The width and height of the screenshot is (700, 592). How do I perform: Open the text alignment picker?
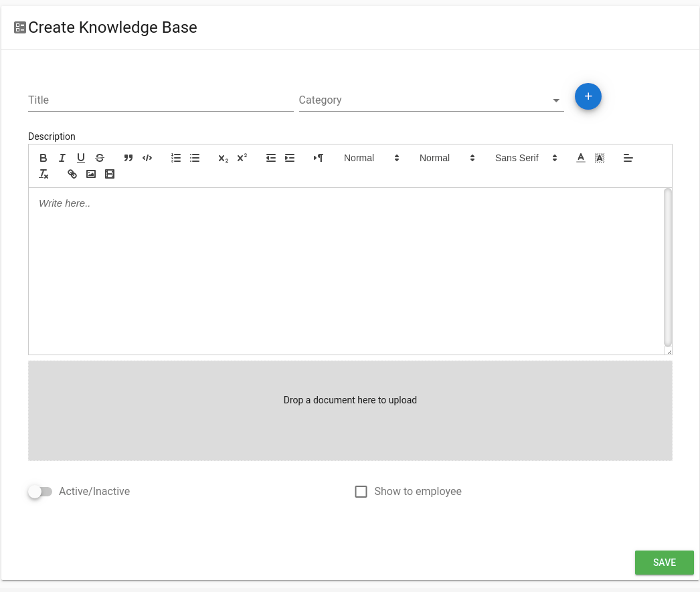coord(628,158)
